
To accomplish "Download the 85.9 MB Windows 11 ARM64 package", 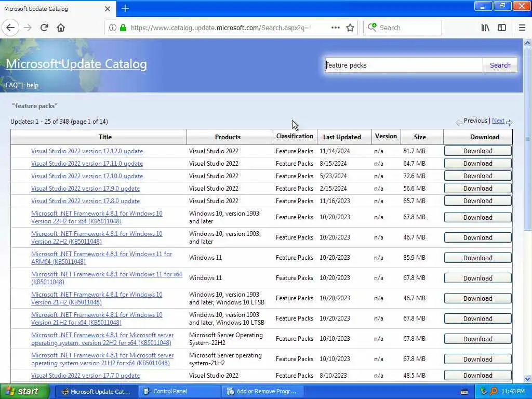I will click(x=478, y=258).
